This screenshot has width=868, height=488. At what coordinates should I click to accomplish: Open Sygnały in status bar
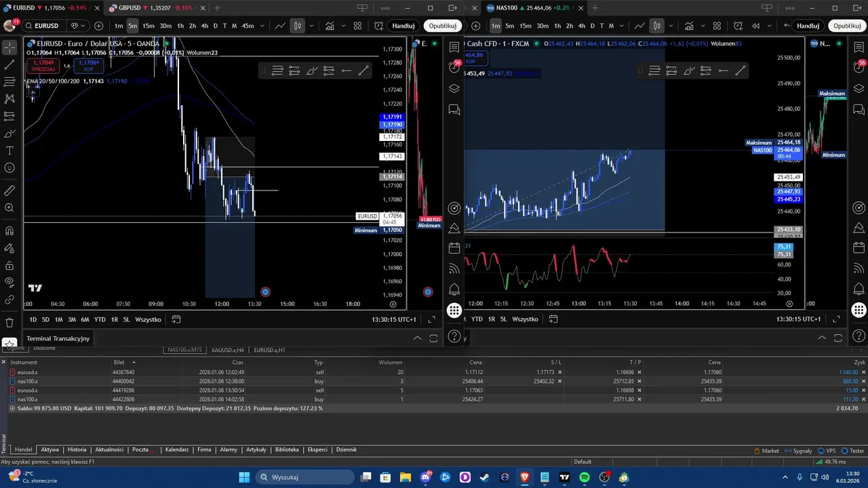(798, 451)
